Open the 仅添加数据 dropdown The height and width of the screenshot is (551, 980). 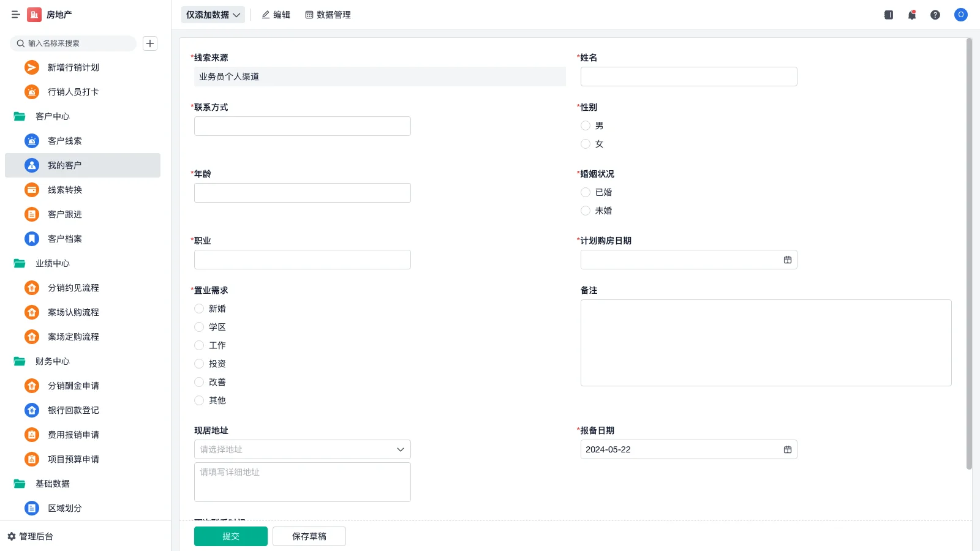213,14
